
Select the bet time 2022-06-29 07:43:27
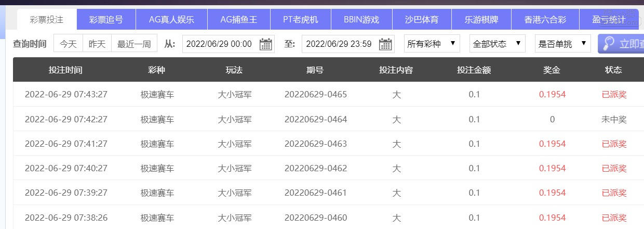66,95
